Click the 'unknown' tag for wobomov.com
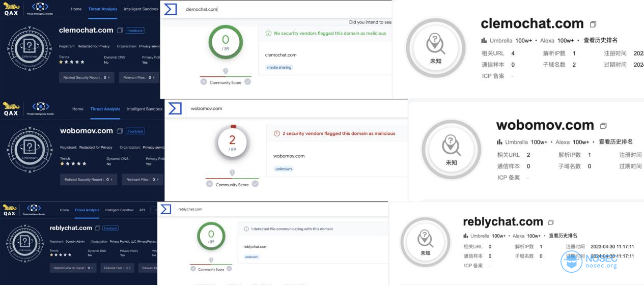 pyautogui.click(x=284, y=168)
